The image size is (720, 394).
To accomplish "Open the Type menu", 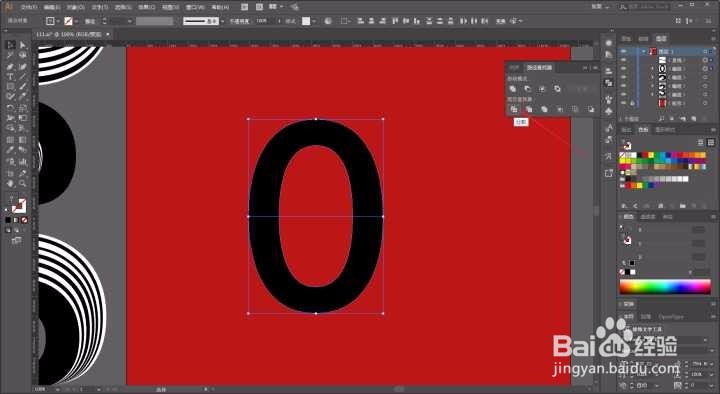I will coord(100,7).
